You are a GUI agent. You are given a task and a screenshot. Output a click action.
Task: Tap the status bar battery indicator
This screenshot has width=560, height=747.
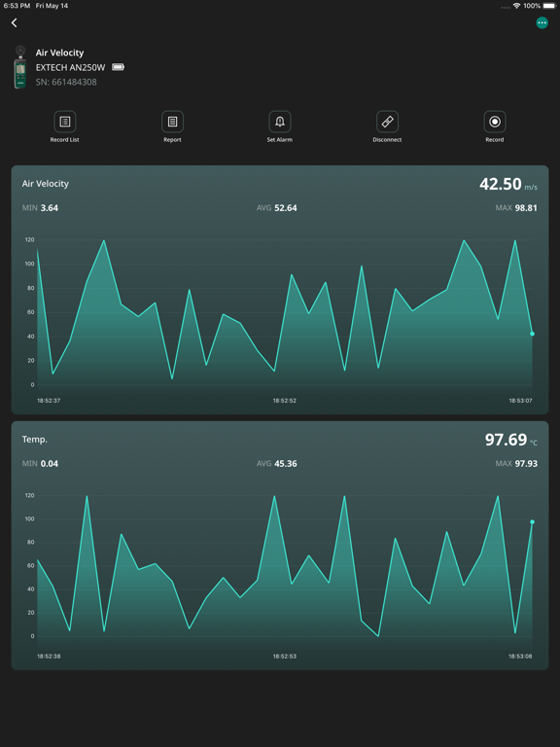pos(549,6)
